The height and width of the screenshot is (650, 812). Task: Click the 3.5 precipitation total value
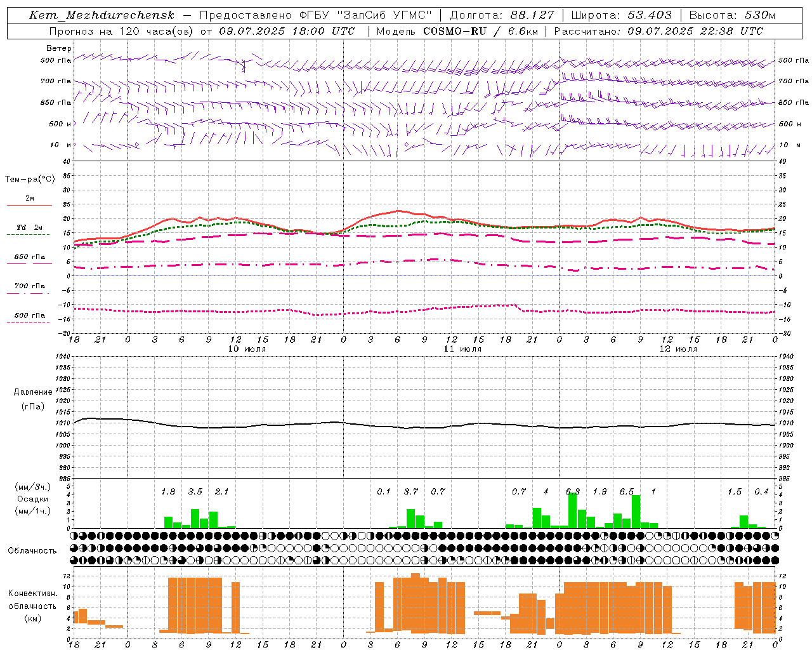[x=195, y=491]
